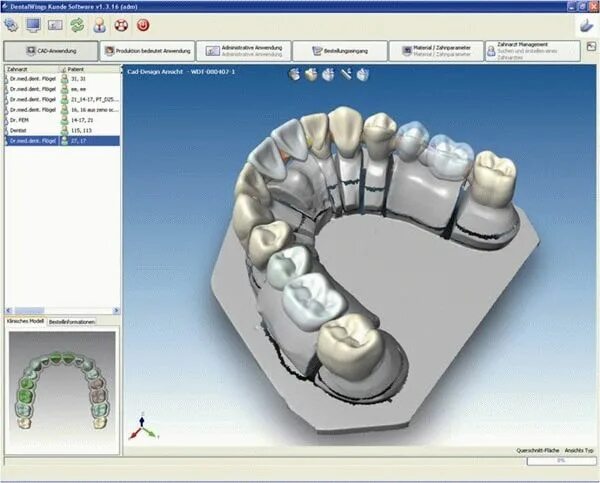
Task: Open the Bestellungseingang module
Action: coord(340,51)
